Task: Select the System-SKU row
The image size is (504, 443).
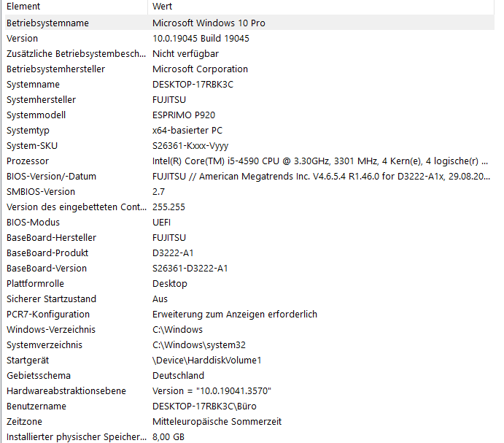Action: coord(249,146)
